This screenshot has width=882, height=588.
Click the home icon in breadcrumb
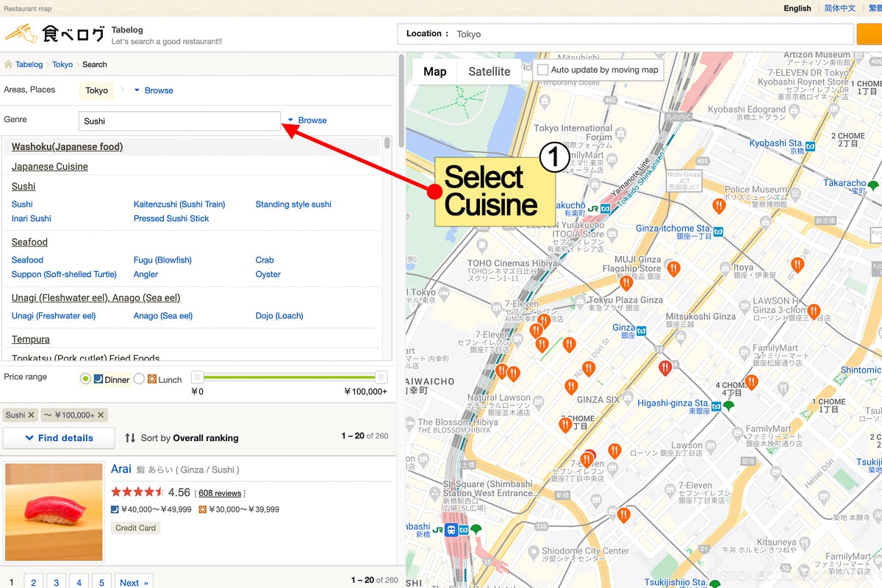coord(9,65)
